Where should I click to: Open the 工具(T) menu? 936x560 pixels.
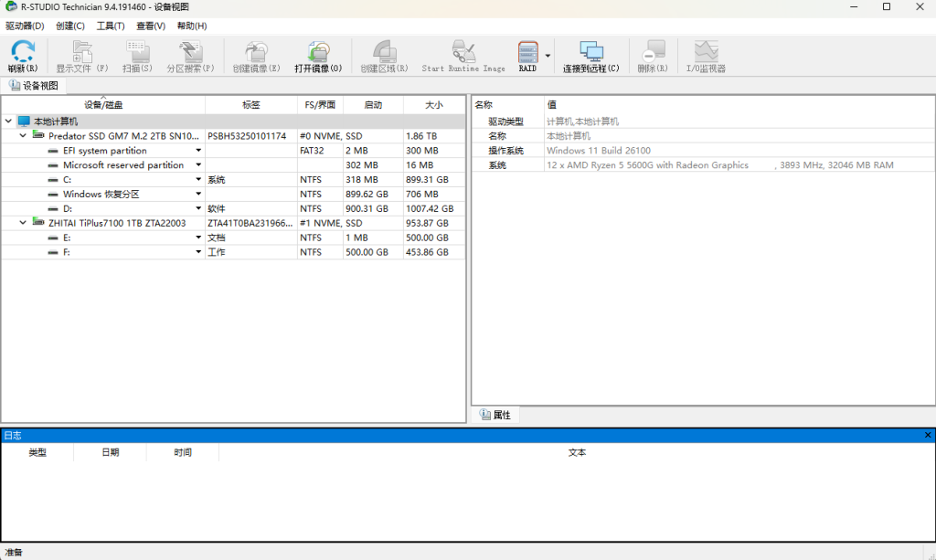click(x=111, y=26)
